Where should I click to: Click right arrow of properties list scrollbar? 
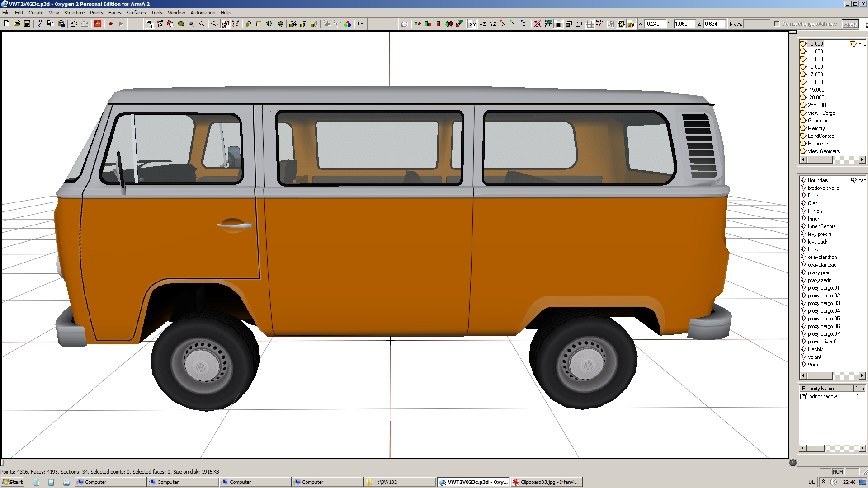[862, 448]
